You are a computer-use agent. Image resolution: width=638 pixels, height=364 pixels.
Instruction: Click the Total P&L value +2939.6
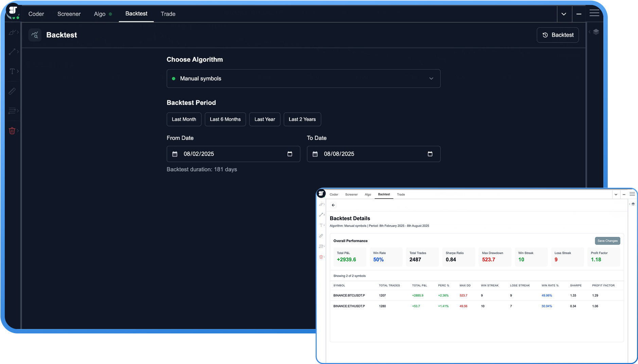pyautogui.click(x=347, y=259)
